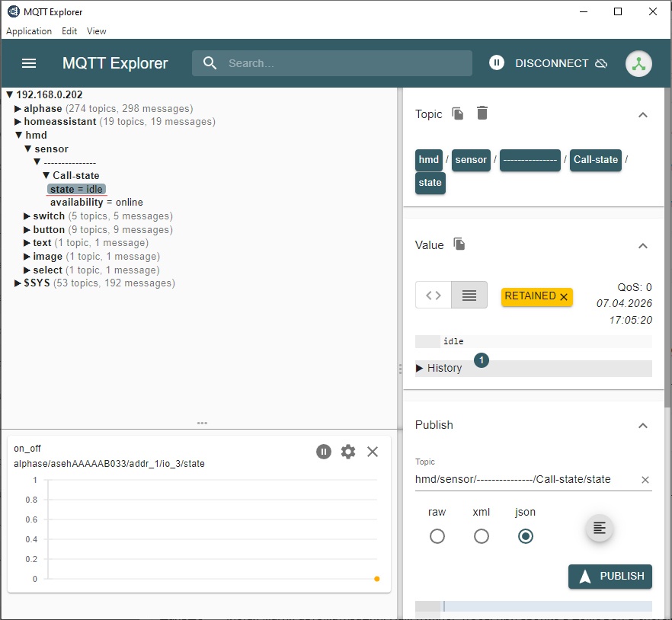The width and height of the screenshot is (672, 620).
Task: Copy the value to clipboard
Action: (x=459, y=244)
